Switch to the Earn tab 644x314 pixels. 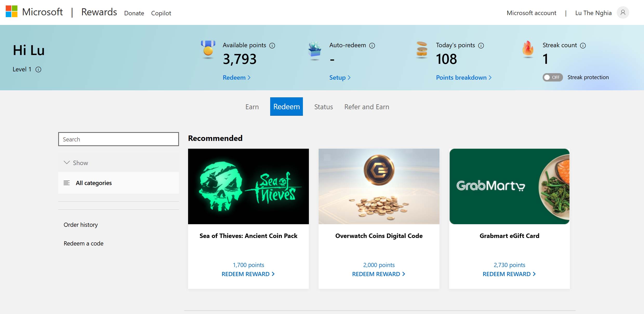252,107
